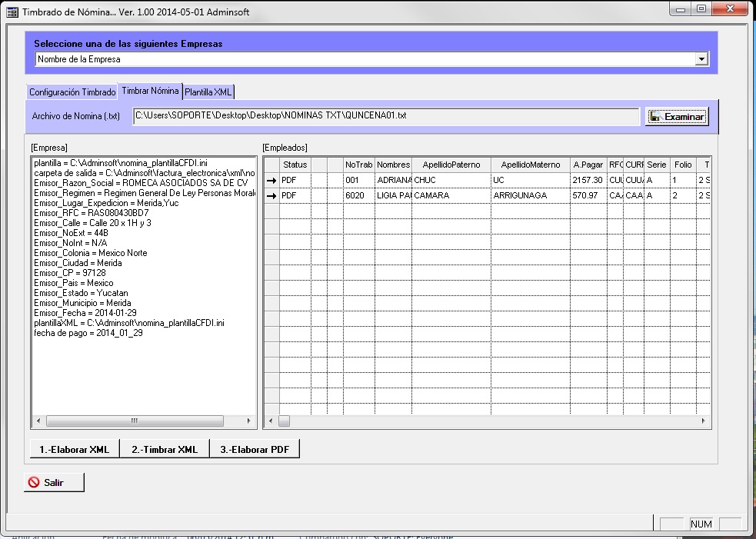The image size is (756, 539).
Task: Click the NoTrab column header
Action: click(x=358, y=165)
